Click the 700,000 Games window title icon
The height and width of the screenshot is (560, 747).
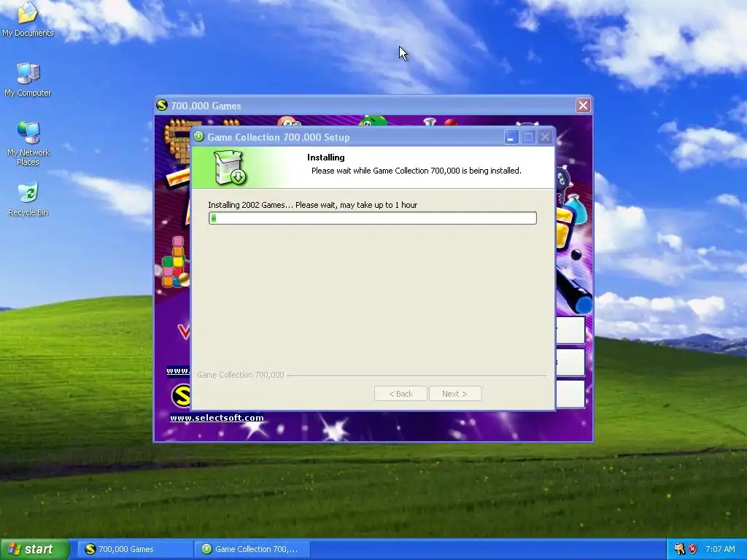tap(162, 105)
